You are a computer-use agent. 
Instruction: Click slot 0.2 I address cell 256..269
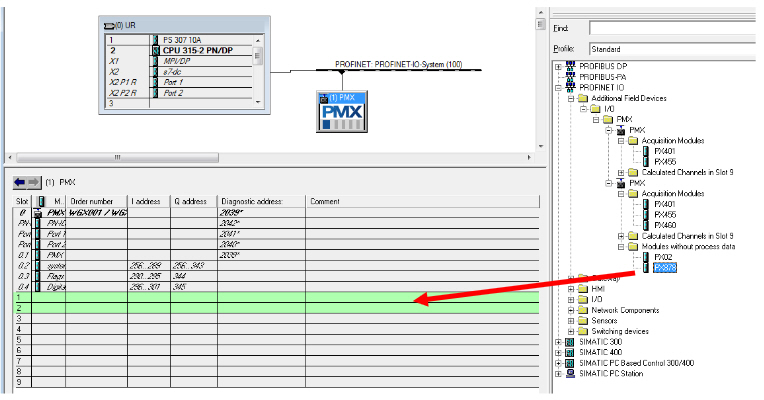click(149, 266)
